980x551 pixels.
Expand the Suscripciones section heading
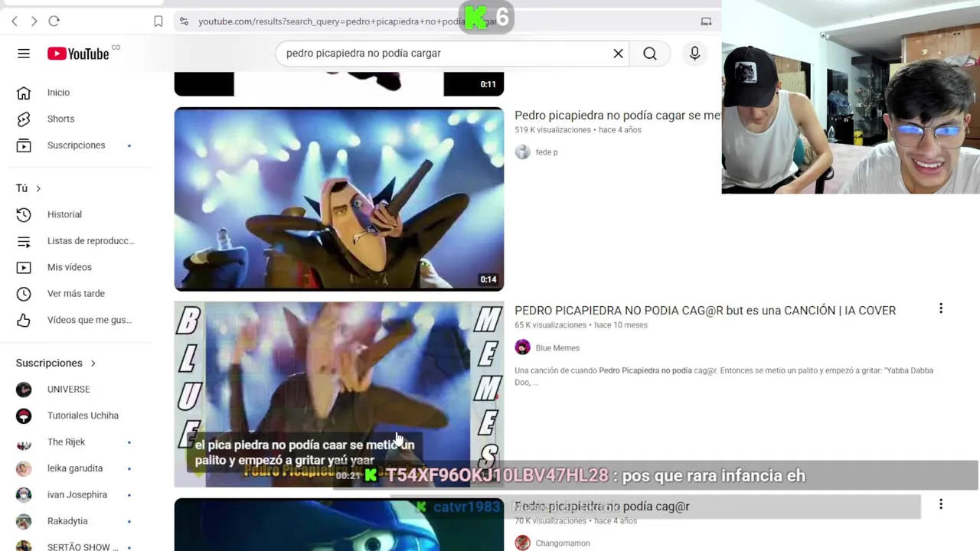coord(56,363)
